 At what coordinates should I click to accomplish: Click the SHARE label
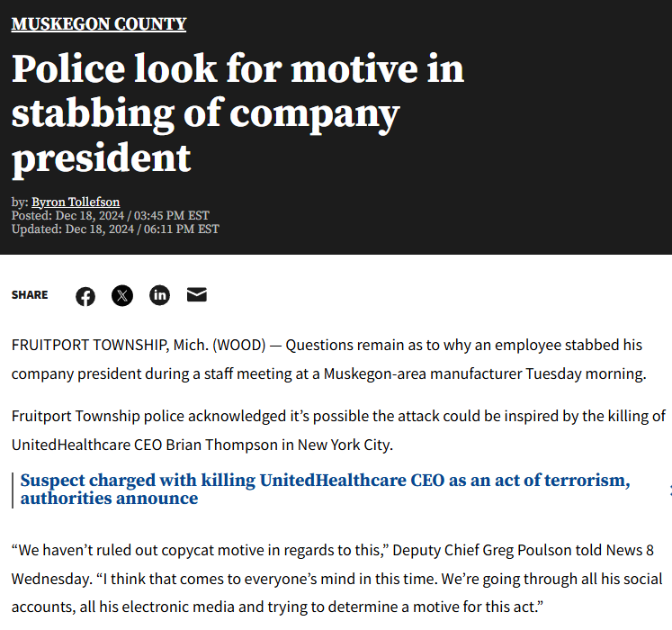[x=30, y=295]
